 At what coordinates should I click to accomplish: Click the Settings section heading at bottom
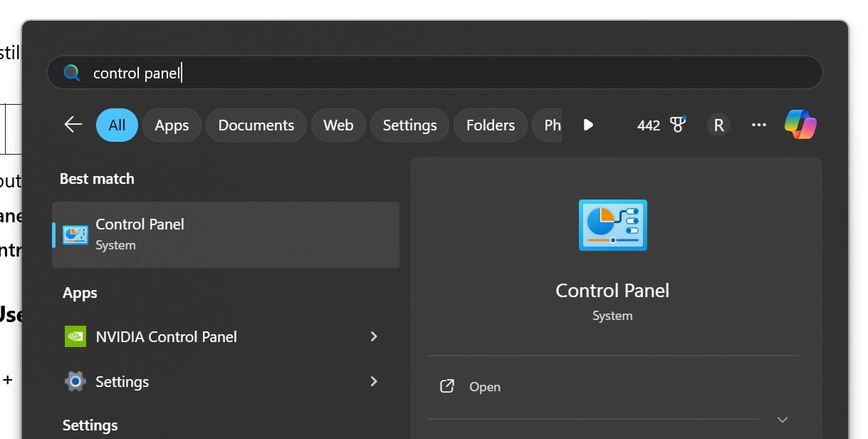(90, 425)
